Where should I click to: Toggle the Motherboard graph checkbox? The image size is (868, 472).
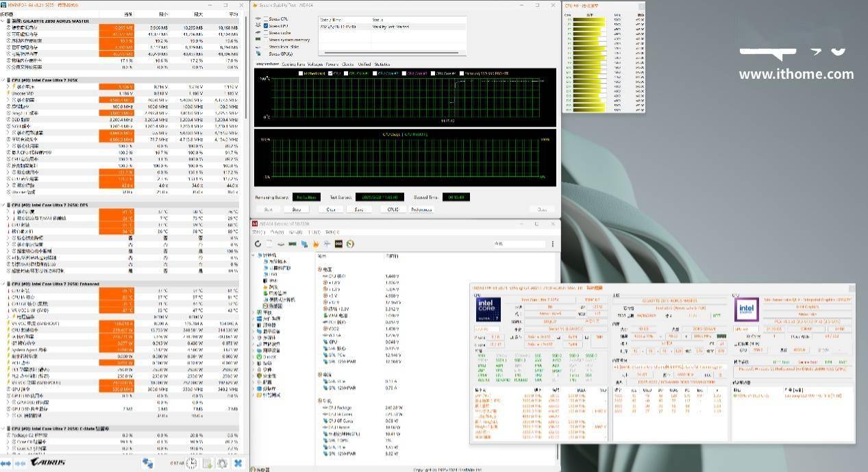coord(301,73)
